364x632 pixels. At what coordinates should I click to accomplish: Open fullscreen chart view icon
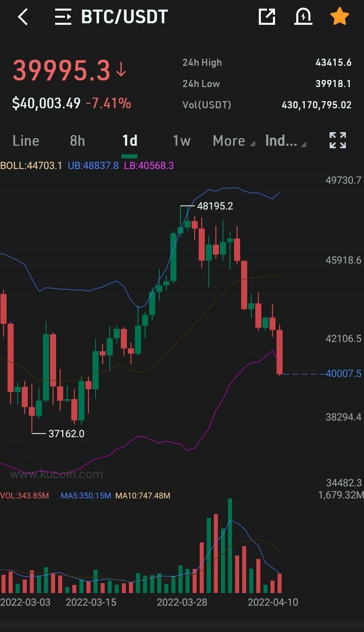point(338,140)
